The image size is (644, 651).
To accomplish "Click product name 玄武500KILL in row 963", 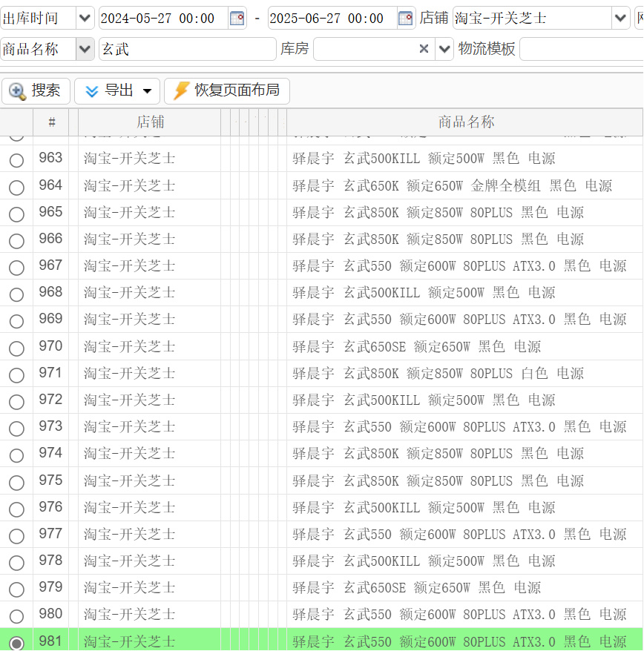I will click(424, 159).
